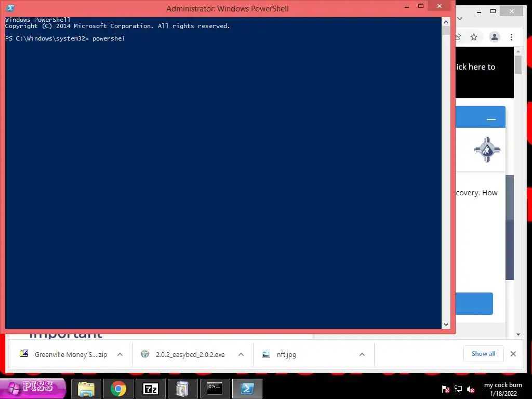This screenshot has width=532, height=399.
Task: Expand options for nft.jpg download
Action: [x=362, y=354]
